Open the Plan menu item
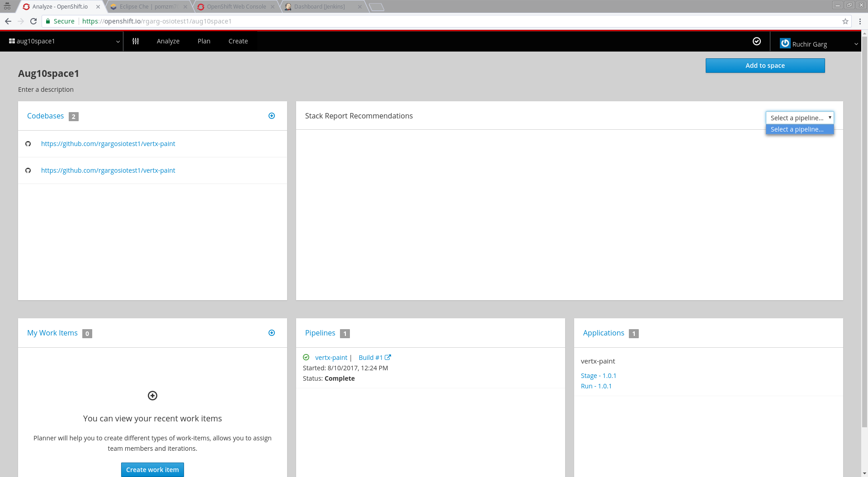This screenshot has width=868, height=477. pyautogui.click(x=204, y=41)
